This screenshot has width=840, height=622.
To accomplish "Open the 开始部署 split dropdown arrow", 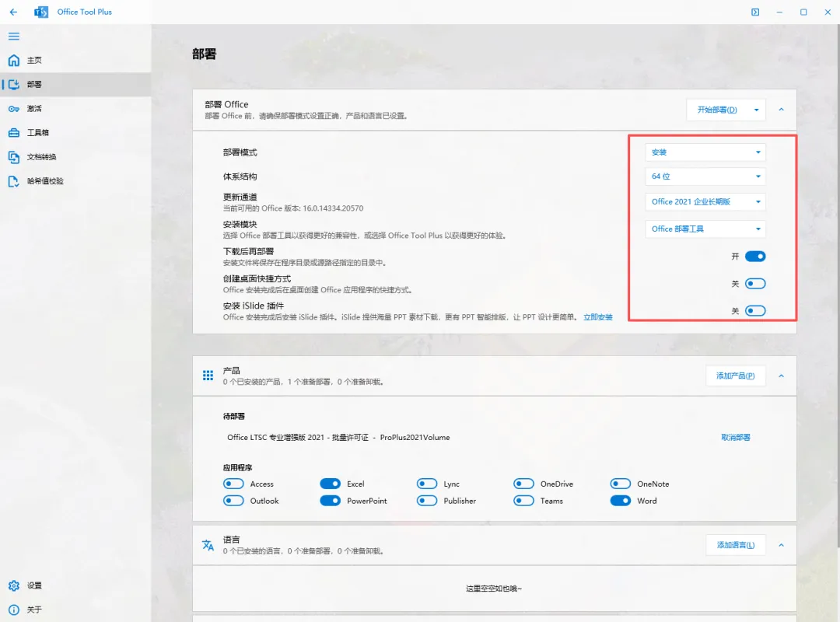I will (756, 110).
